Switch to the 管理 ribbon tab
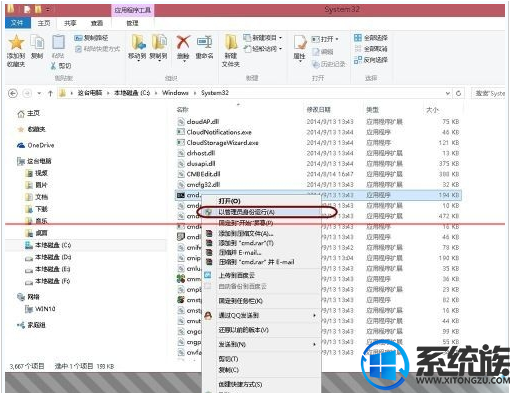 click(x=132, y=23)
